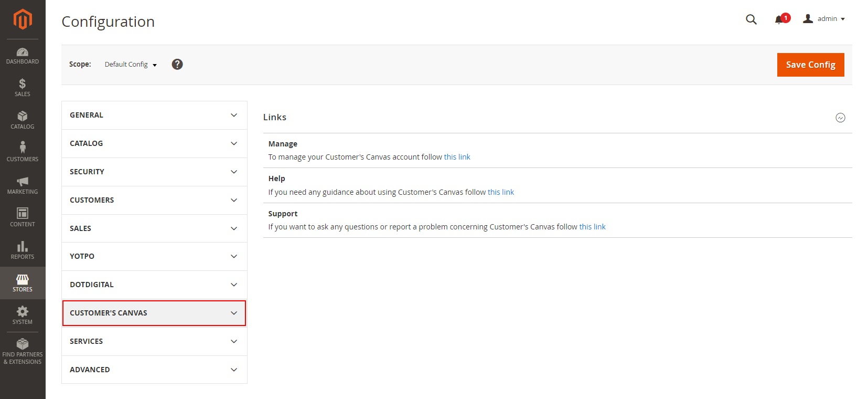Open the Dashboard sidebar icon

click(x=23, y=56)
